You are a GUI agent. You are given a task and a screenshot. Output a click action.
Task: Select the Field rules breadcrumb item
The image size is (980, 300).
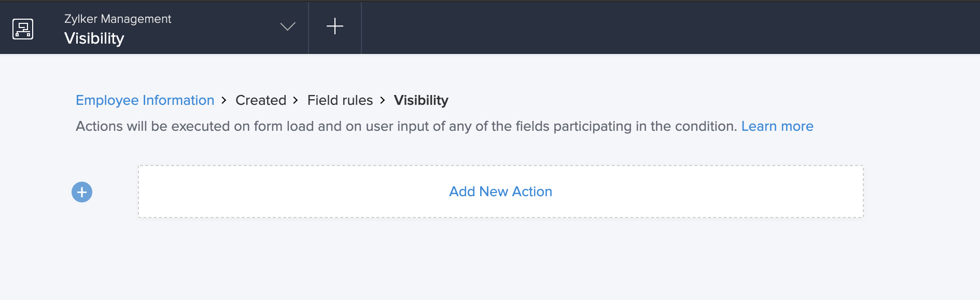[340, 100]
